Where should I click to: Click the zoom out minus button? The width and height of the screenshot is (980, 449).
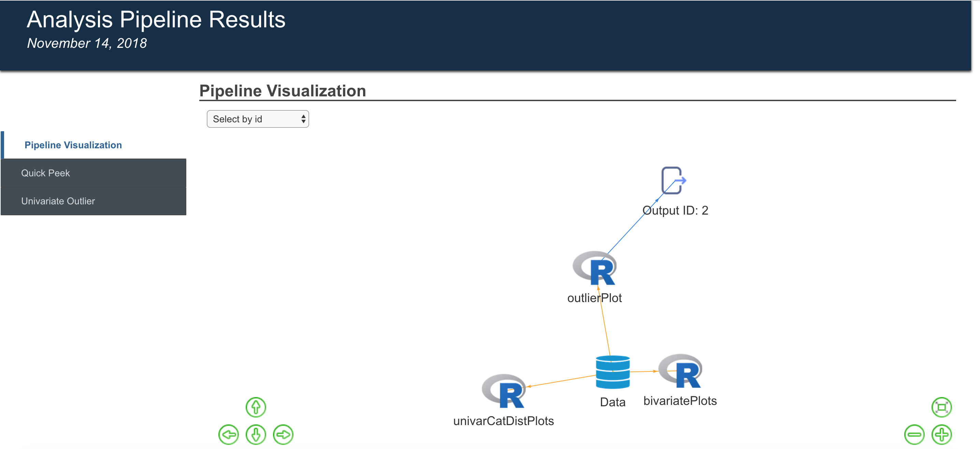(914, 435)
